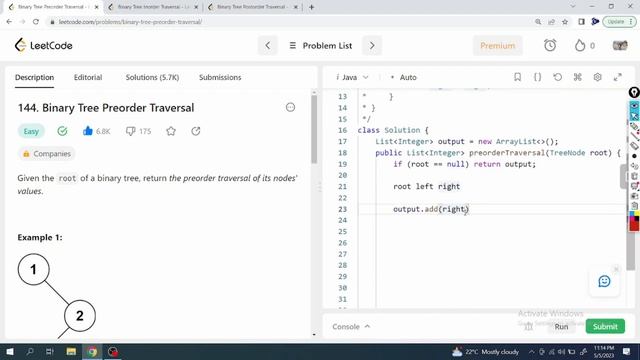640x360 pixels.
Task: Click the Run button
Action: tap(561, 327)
